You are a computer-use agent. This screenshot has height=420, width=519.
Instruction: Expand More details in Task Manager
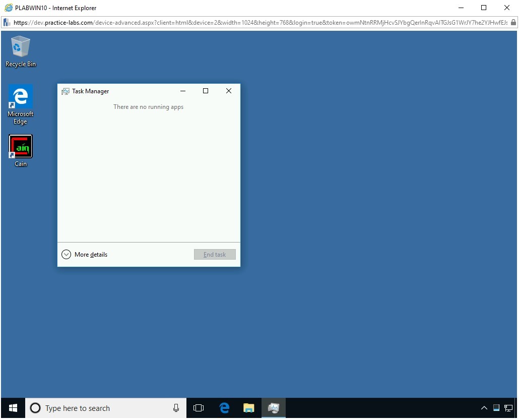point(85,255)
